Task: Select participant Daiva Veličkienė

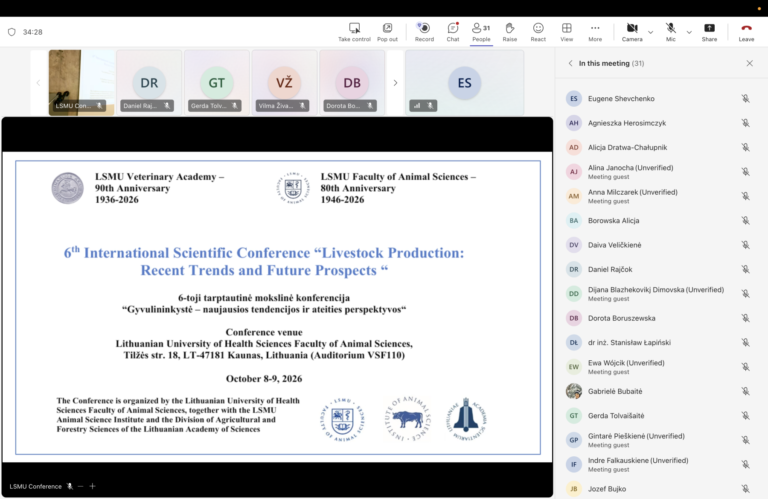Action: (x=659, y=245)
